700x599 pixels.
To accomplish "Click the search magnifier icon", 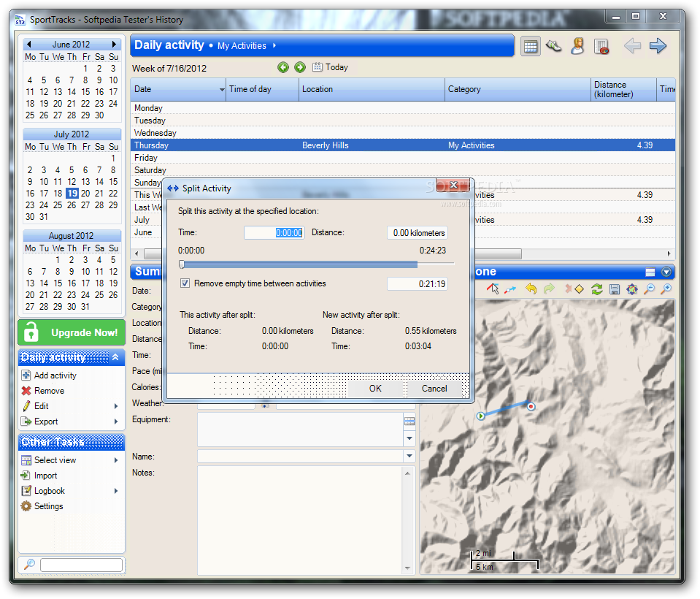I will 29,564.
